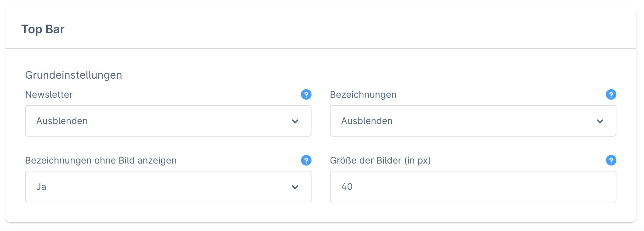Click the Newsletter help question mark icon
This screenshot has width=644, height=231.
(x=306, y=95)
